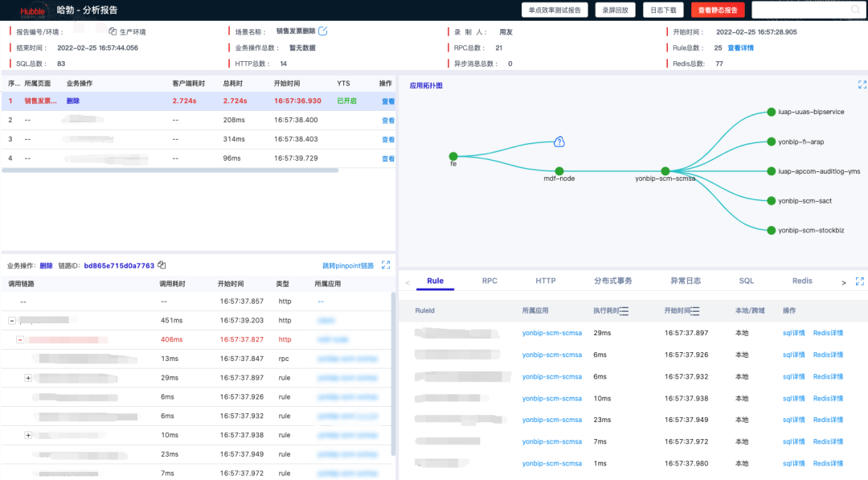Copy the report number with copy icon
The width and height of the screenshot is (868, 480).
point(113,31)
